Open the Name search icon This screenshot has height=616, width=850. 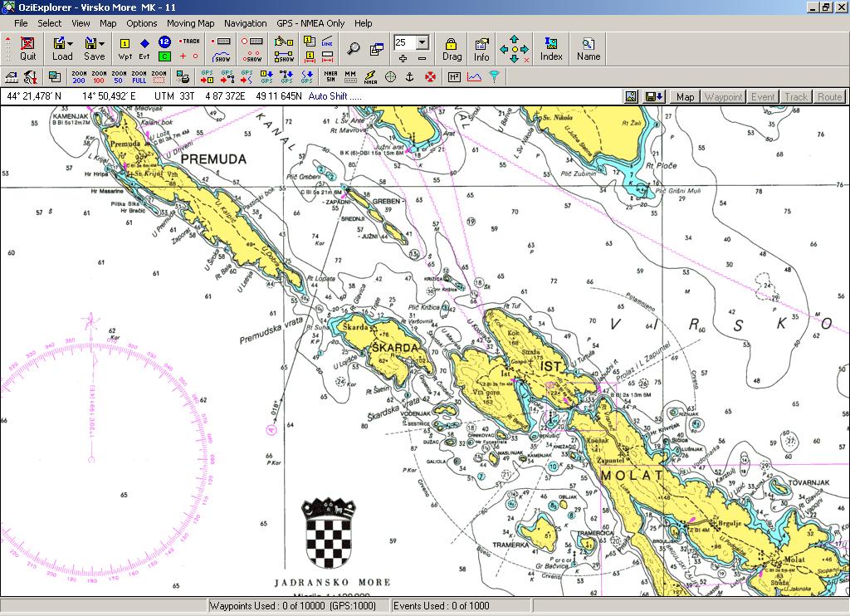589,48
